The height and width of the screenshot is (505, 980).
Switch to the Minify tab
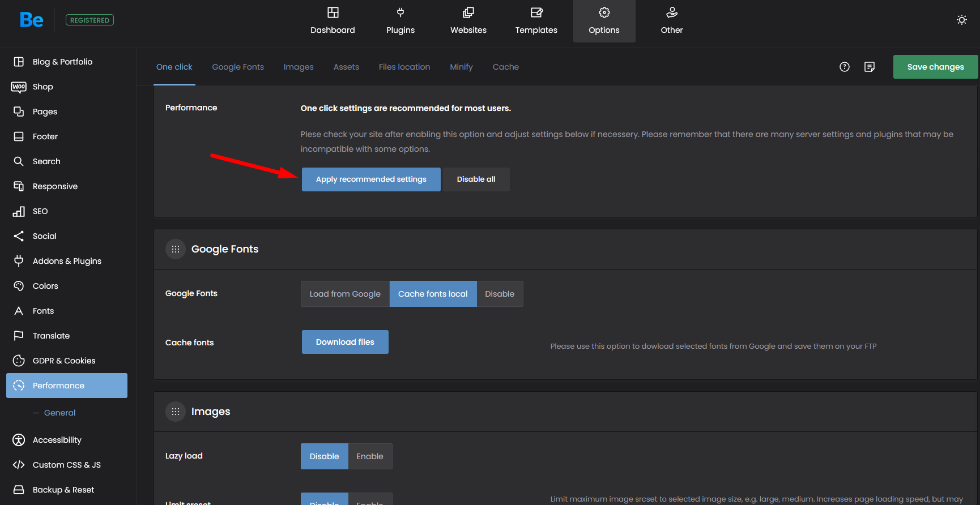pos(461,67)
